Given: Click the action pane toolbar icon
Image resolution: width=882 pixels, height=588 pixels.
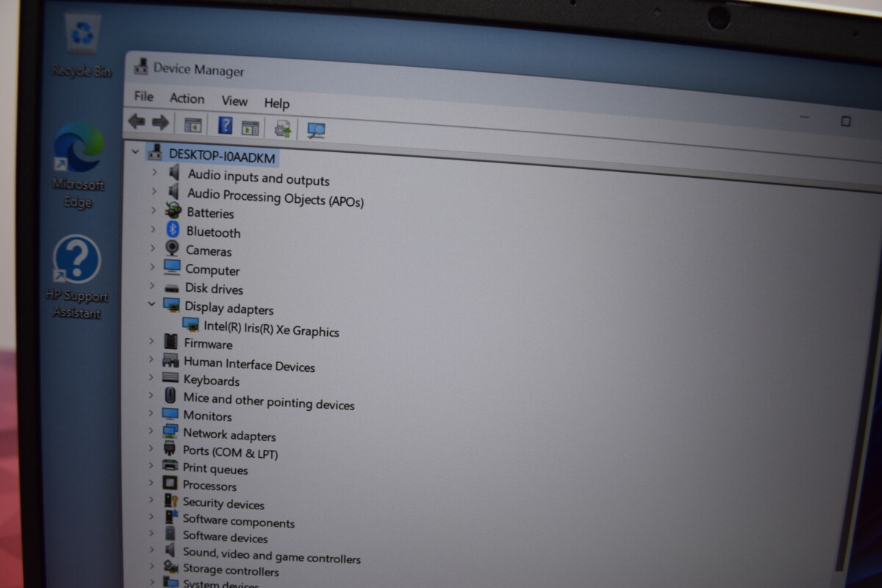Looking at the screenshot, I should click(x=250, y=128).
